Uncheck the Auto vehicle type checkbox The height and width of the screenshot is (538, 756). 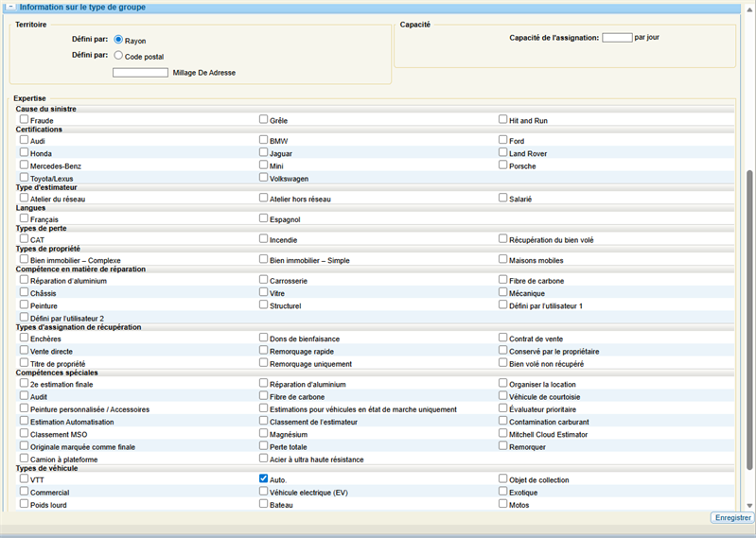click(264, 478)
